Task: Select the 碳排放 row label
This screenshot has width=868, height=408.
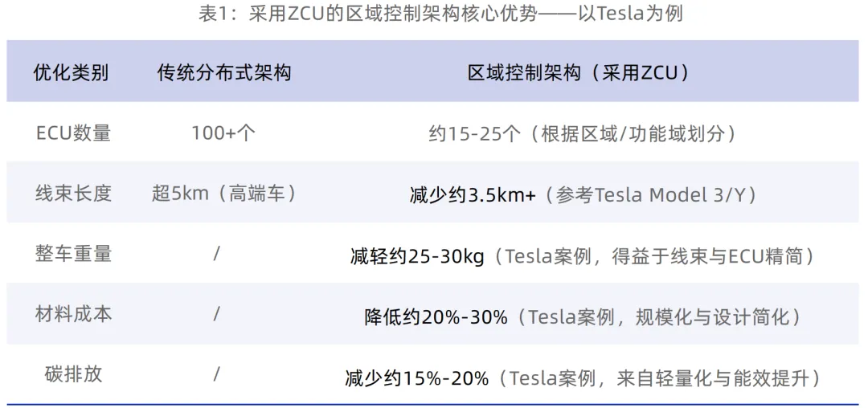Action: coord(73,374)
